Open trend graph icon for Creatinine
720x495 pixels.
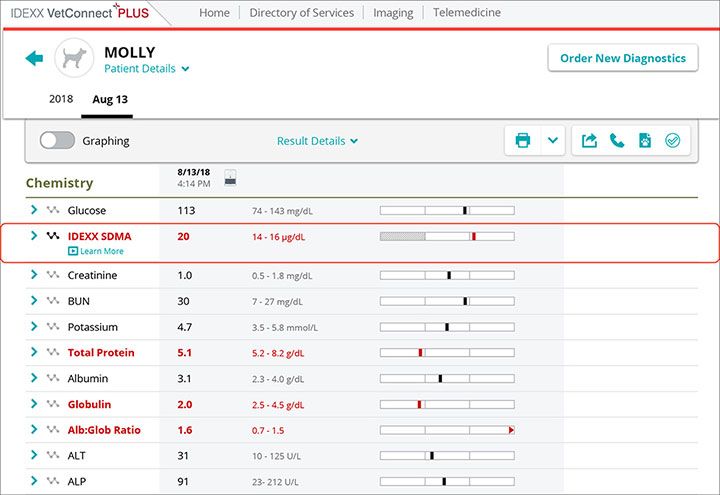tap(53, 275)
